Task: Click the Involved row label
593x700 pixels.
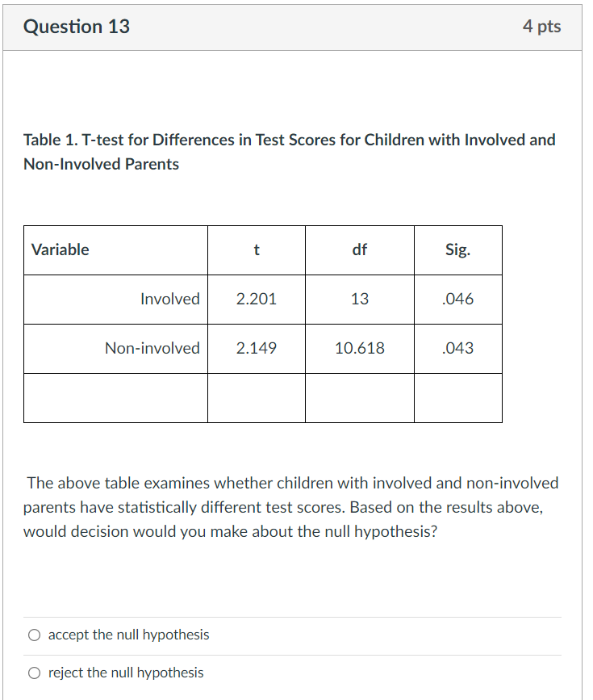Action: [x=170, y=299]
